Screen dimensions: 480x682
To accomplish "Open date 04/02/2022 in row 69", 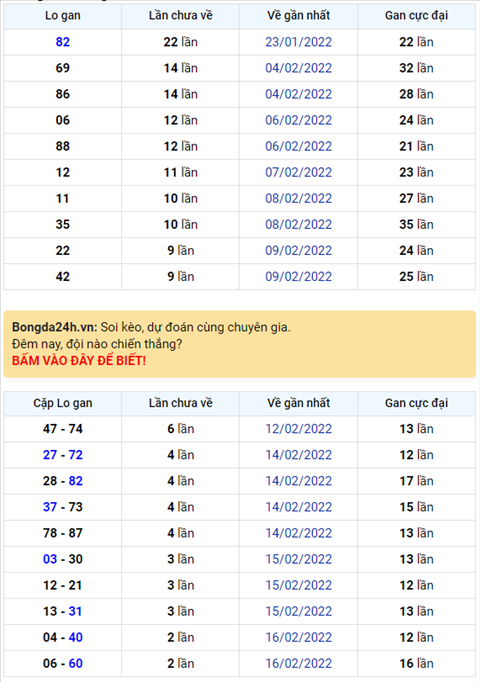I will 299,68.
